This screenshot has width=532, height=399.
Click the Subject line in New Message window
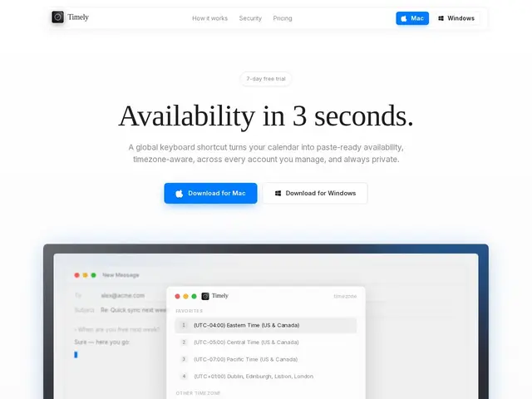click(x=121, y=310)
